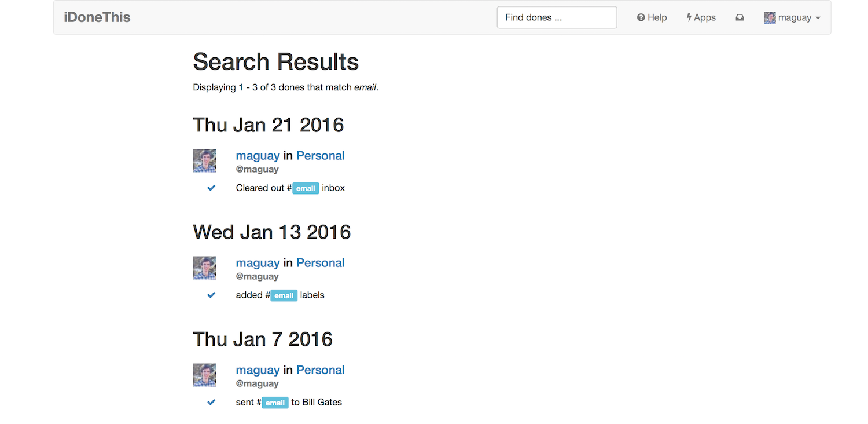Screen dimensions: 868x424
Task: Open the Apps menu item
Action: click(x=704, y=18)
